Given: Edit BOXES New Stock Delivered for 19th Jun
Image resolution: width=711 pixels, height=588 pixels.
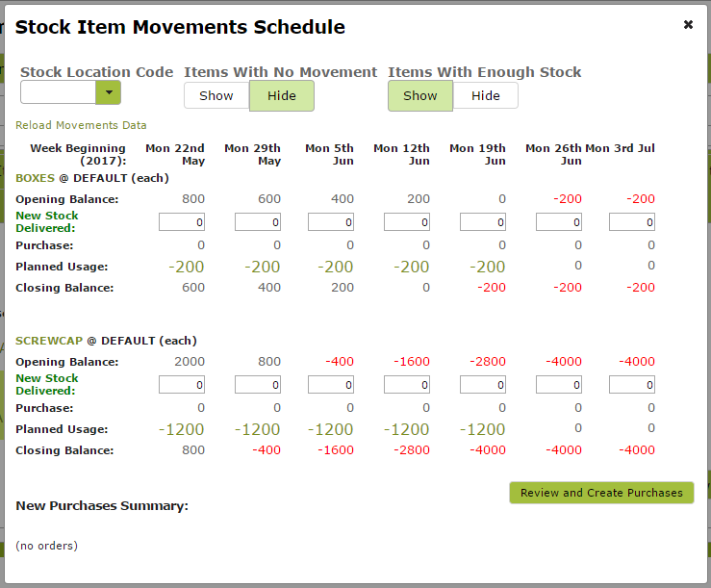Looking at the screenshot, I should pos(483,222).
